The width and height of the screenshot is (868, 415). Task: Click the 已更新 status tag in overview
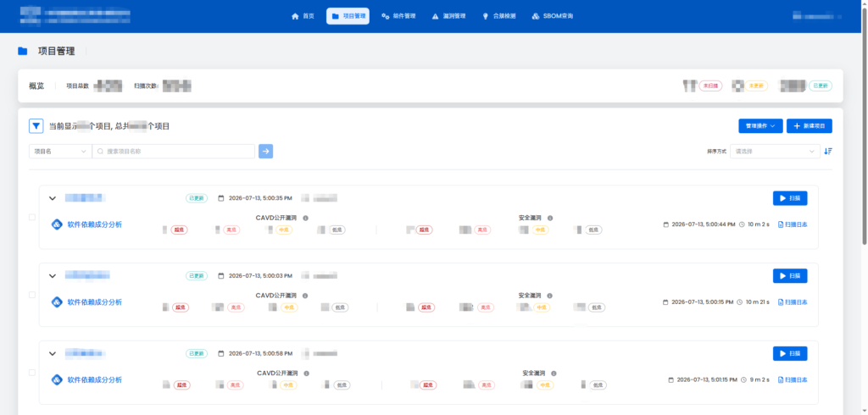point(821,86)
